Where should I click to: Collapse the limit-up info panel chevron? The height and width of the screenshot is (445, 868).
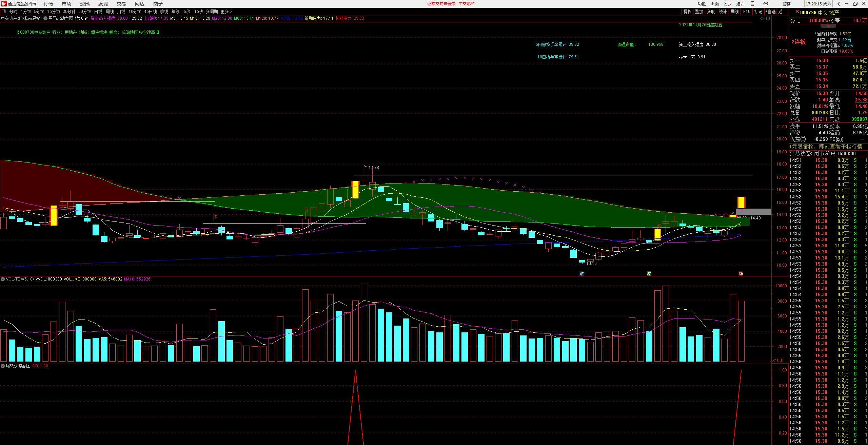click(828, 26)
